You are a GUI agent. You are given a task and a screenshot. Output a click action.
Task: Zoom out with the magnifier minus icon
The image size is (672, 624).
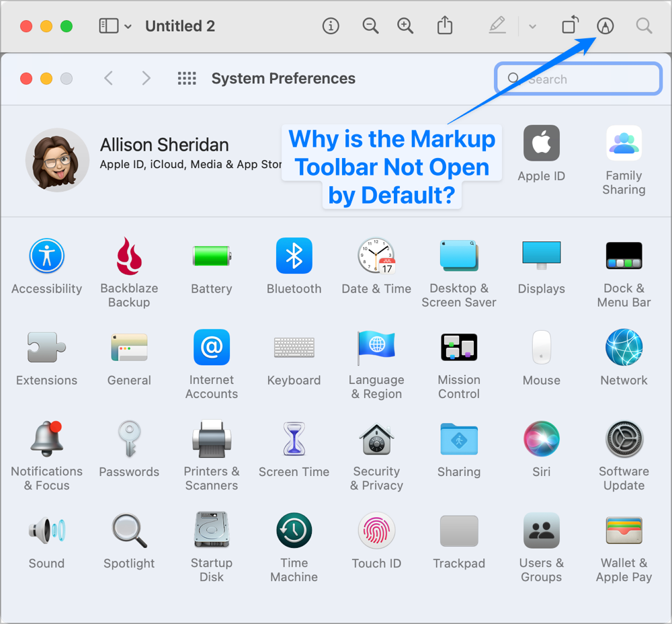tap(370, 26)
